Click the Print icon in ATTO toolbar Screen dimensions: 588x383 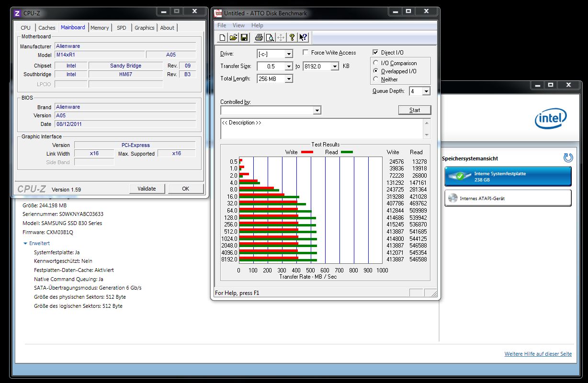click(x=259, y=37)
